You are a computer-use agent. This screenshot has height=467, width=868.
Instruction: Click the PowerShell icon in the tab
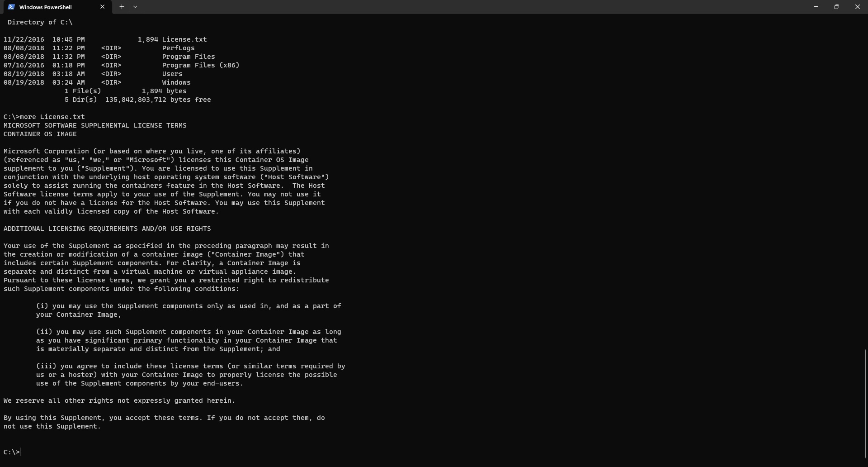click(x=11, y=7)
